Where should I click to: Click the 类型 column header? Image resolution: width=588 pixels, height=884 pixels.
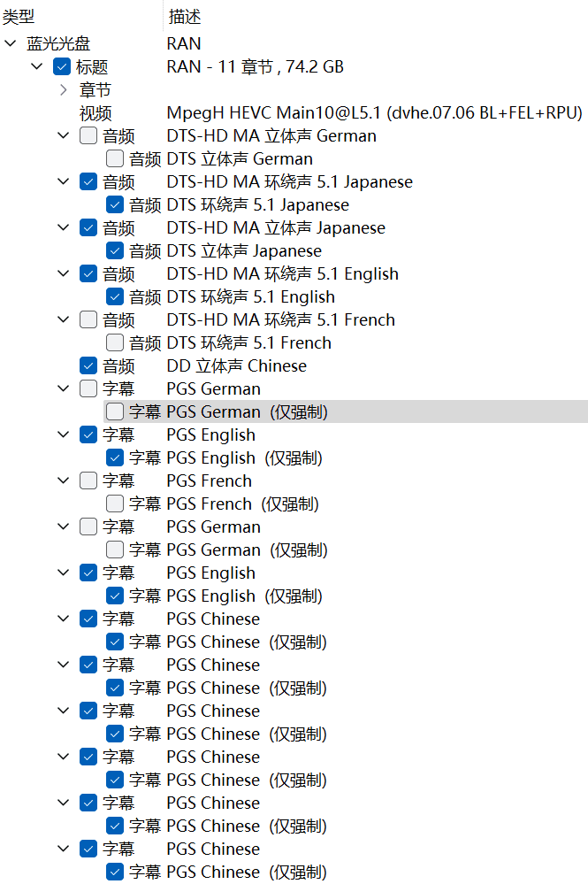(x=19, y=16)
